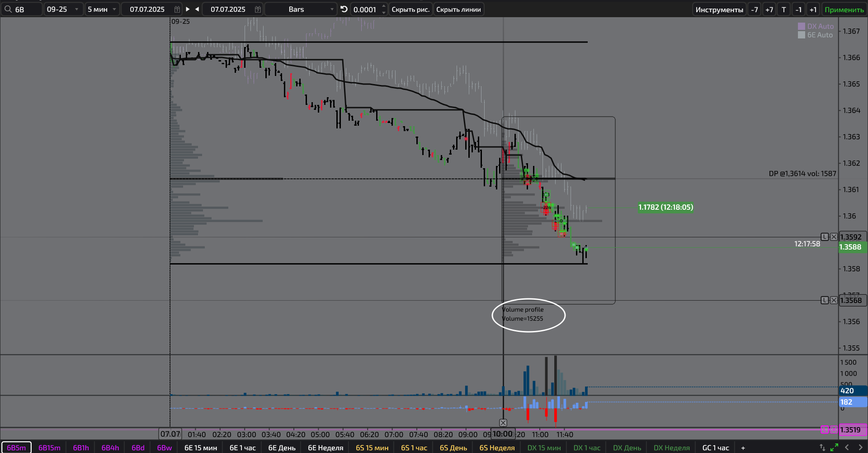Click the +7 days button
Screen dimensions: 868x453
pyautogui.click(x=769, y=9)
